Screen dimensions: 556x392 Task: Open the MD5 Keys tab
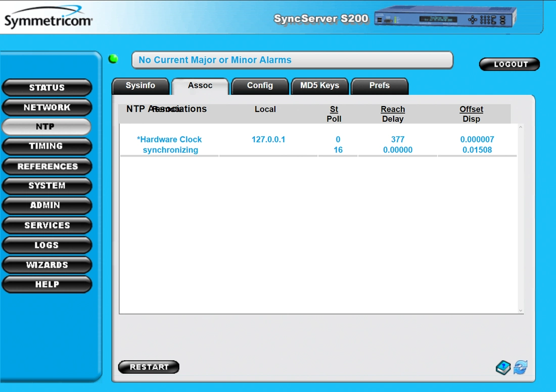[x=319, y=86]
